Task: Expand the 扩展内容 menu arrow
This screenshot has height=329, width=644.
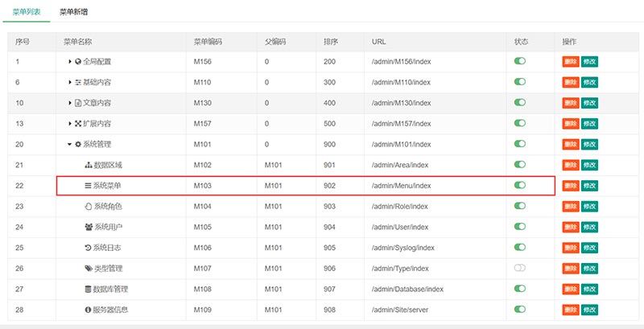Action: [x=69, y=123]
